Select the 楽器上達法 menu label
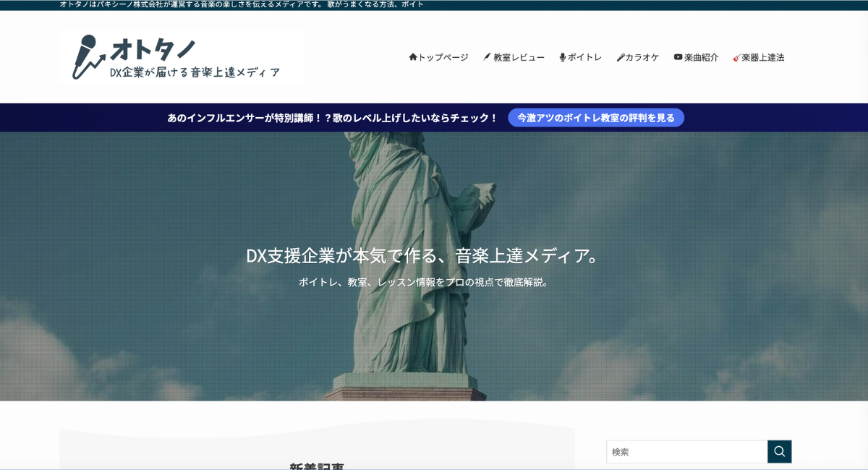868x470 pixels. click(x=763, y=57)
